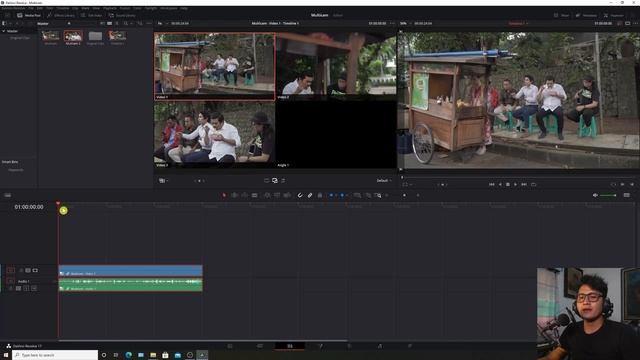The width and height of the screenshot is (640, 360).
Task: Click the Insert clip icon
Action: pyautogui.click(x=267, y=196)
